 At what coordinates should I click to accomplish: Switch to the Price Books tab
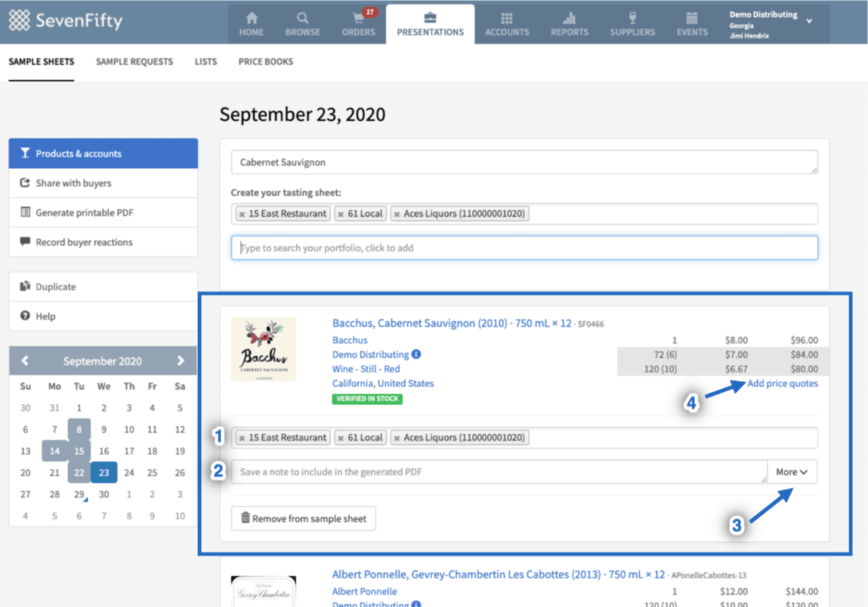(266, 62)
